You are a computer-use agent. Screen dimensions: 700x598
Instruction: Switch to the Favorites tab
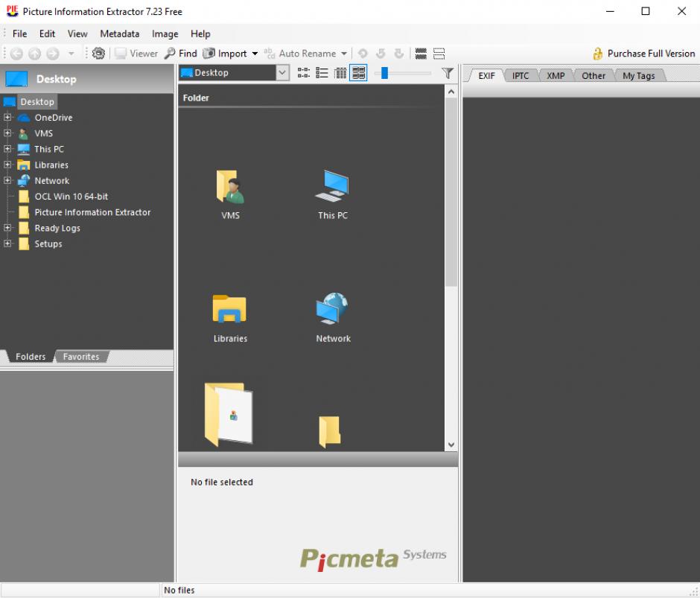81,357
